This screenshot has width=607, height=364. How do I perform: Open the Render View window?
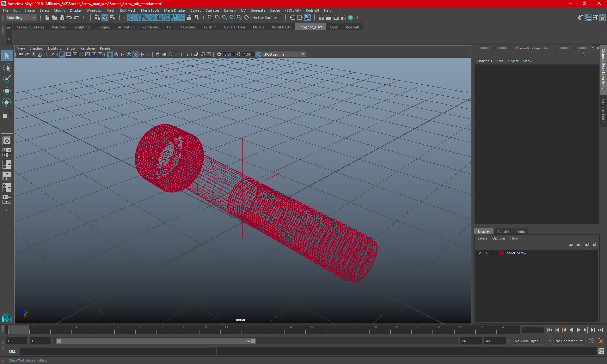322,18
